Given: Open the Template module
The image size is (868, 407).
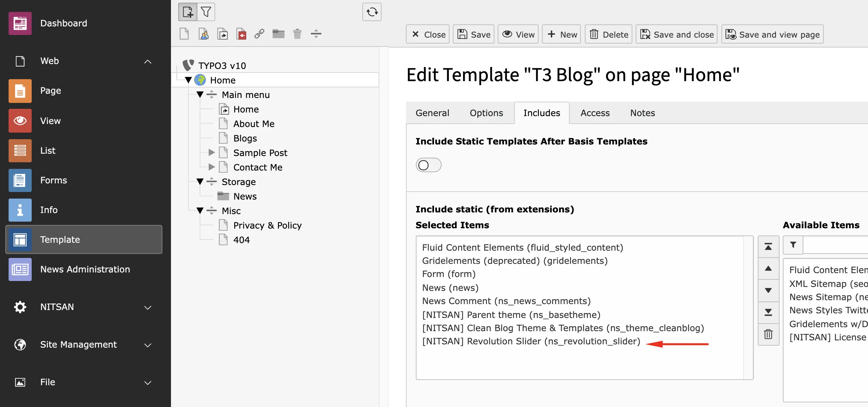Looking at the screenshot, I should [x=83, y=239].
